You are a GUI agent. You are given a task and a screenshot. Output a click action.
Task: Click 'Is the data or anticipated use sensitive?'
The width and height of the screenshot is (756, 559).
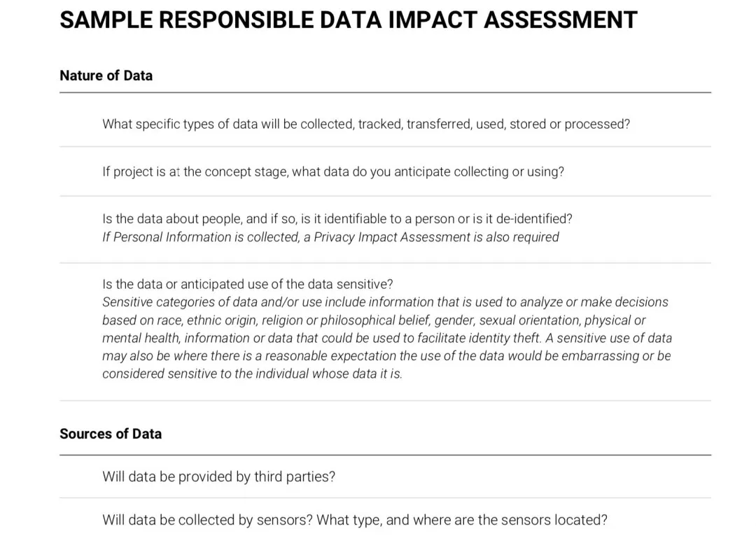click(x=247, y=284)
